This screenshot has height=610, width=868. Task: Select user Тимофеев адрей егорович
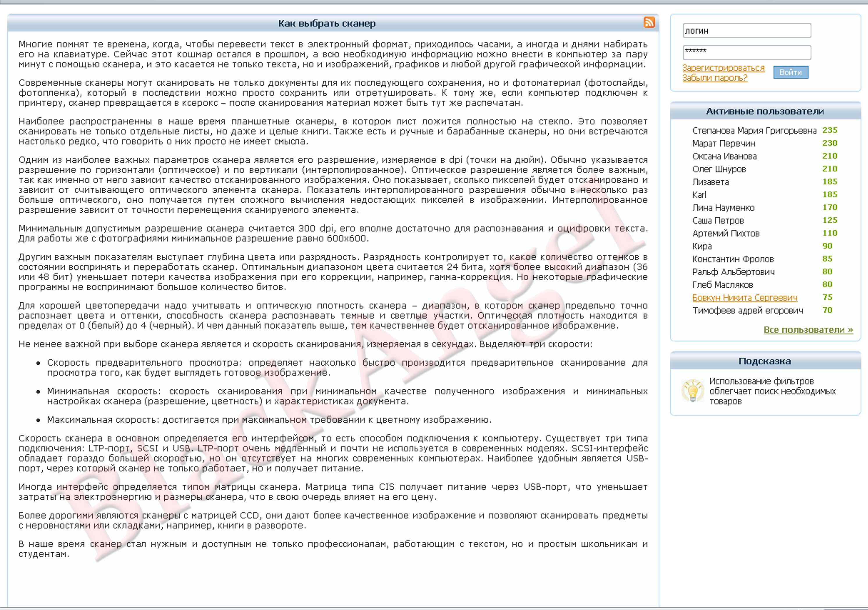point(747,311)
